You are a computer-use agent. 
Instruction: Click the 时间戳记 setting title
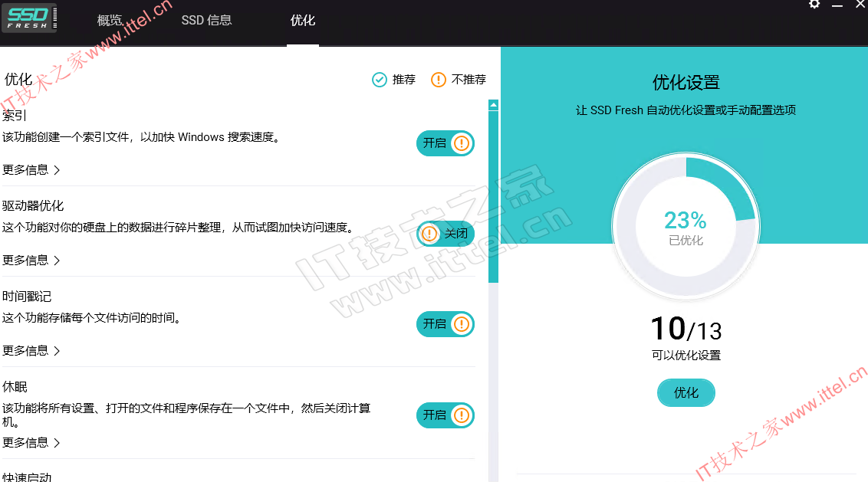point(27,297)
